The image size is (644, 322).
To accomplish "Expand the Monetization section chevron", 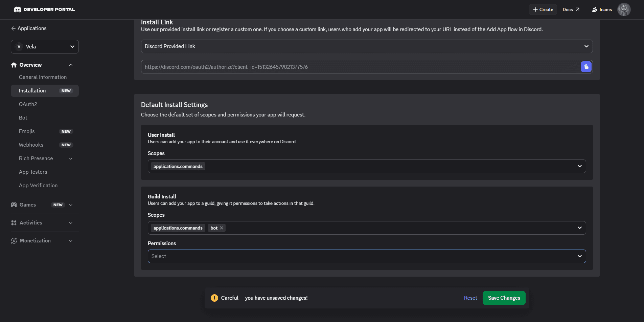I will (x=71, y=241).
